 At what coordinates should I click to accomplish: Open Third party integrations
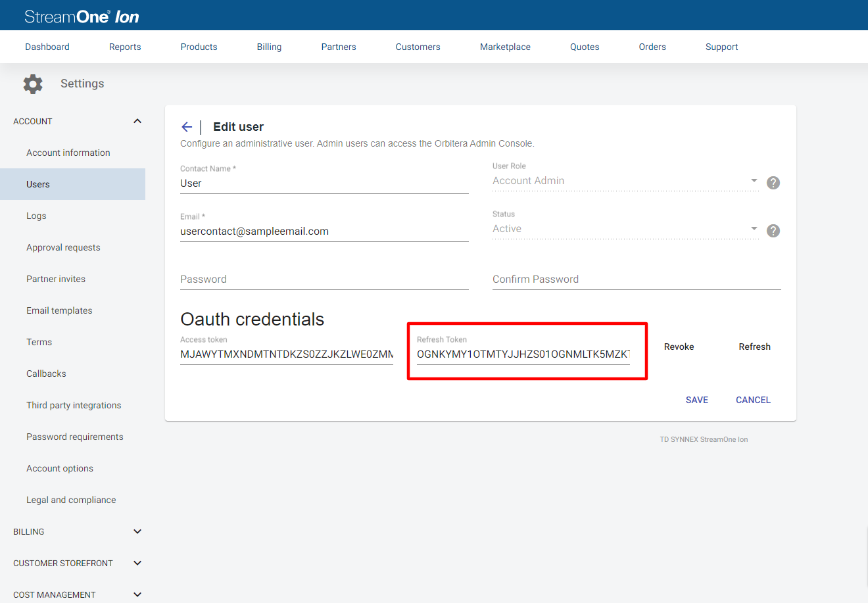click(x=72, y=405)
